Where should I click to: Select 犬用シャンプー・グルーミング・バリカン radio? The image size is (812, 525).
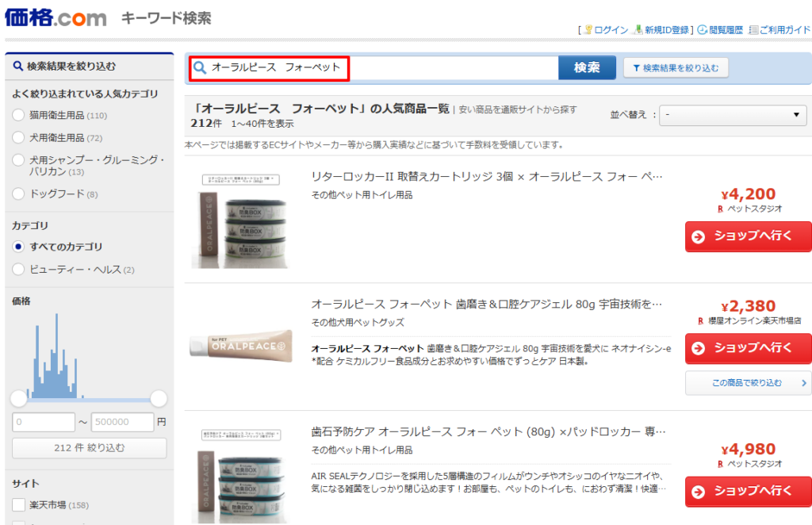click(18, 160)
